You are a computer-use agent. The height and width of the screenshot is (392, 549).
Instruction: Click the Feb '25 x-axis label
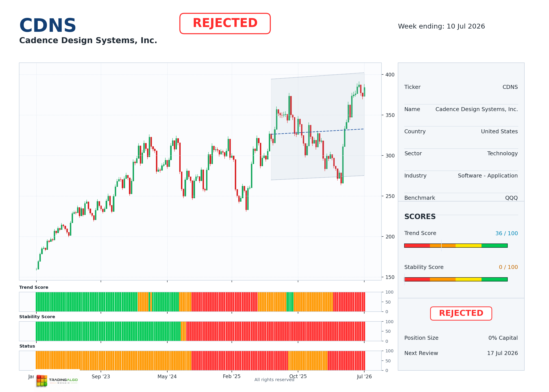(x=232, y=376)
